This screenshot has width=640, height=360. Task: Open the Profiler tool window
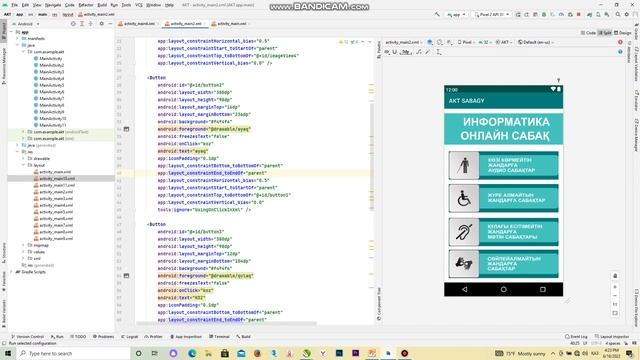point(153,337)
